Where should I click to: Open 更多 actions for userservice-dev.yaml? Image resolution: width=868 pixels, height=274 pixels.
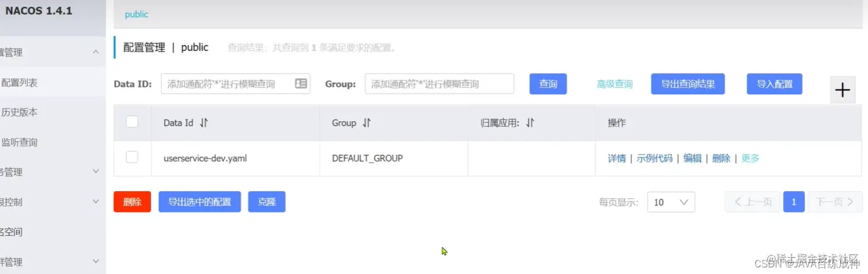point(750,158)
